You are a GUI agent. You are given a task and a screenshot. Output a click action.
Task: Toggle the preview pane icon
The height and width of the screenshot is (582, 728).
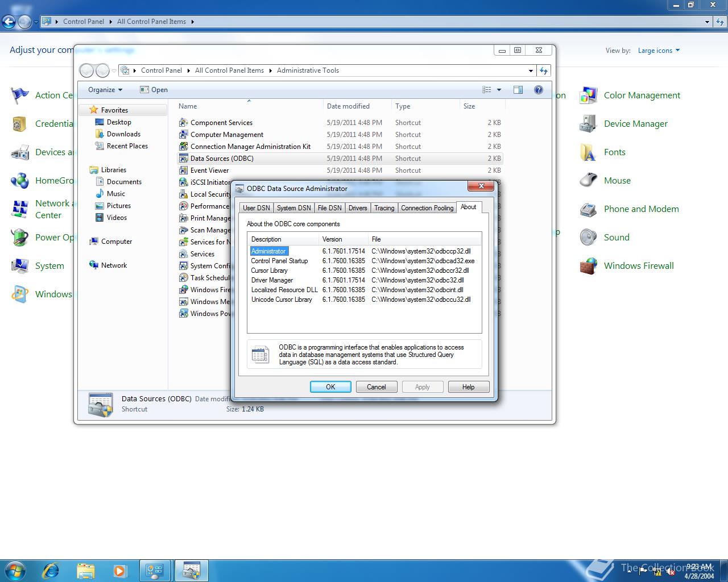[x=518, y=90]
